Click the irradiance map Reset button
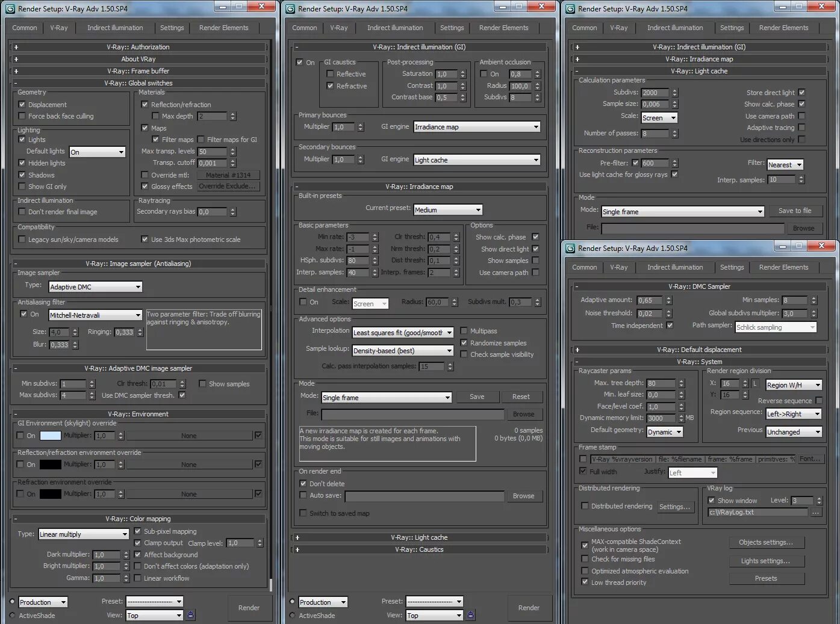Viewport: 840px width, 624px height. point(521,397)
